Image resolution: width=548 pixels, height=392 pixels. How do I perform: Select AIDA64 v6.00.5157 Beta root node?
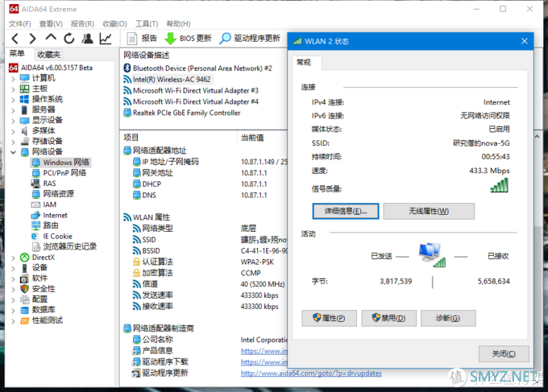(x=51, y=68)
